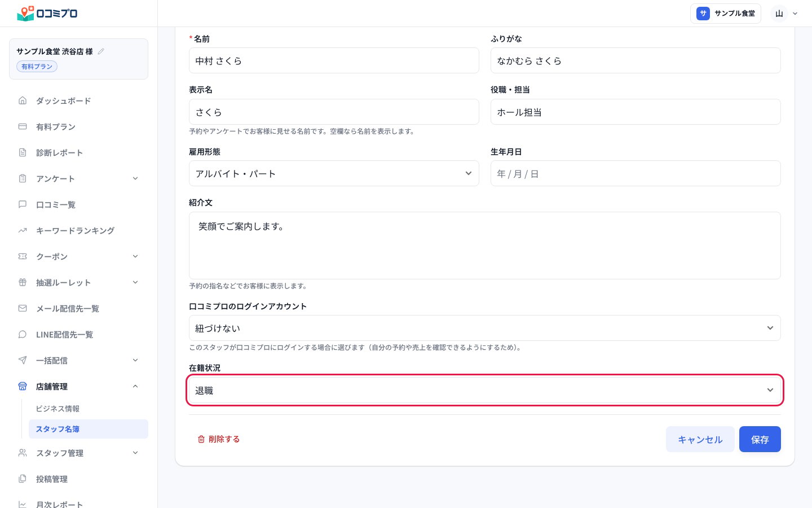Click the 口コミ一覧 speech bubble icon
The width and height of the screenshot is (812, 508).
coord(23,204)
